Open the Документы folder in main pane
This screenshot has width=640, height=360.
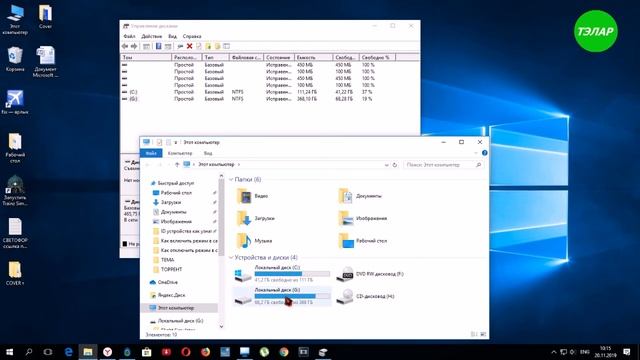pyautogui.click(x=360, y=196)
